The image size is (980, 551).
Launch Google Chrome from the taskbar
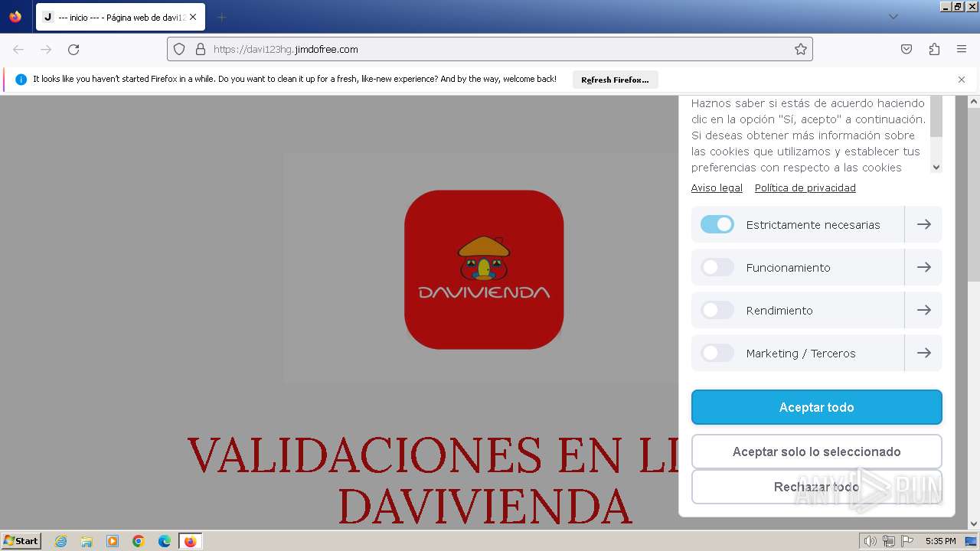point(139,541)
